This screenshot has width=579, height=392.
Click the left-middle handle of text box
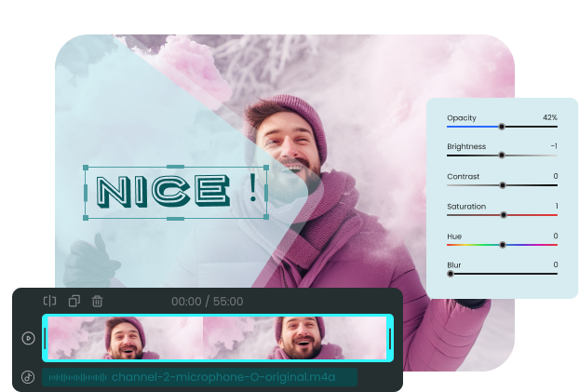86,193
